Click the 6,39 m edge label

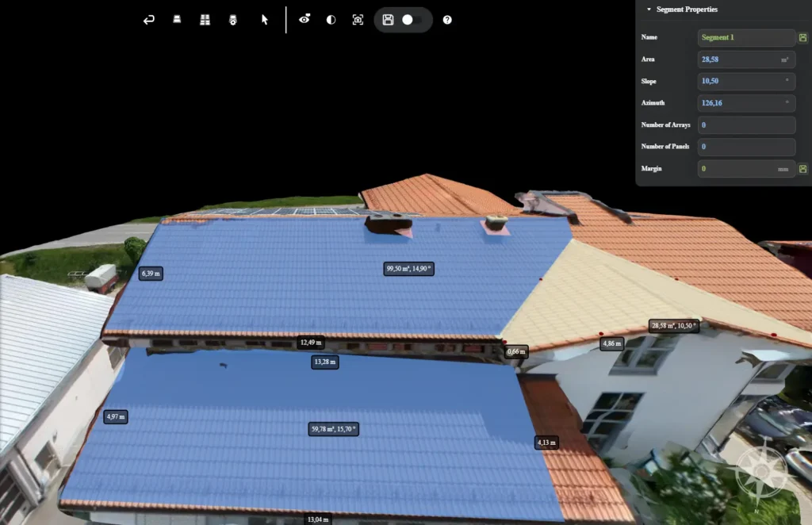151,274
